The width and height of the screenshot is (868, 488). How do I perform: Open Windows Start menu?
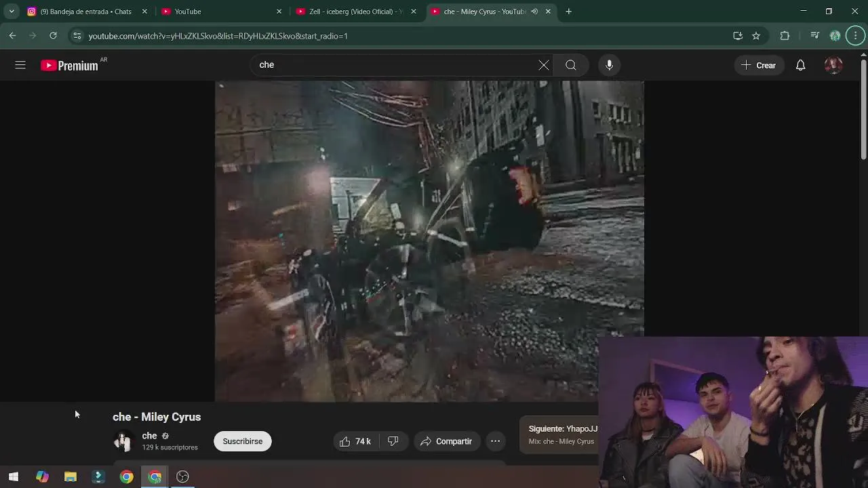click(14, 476)
